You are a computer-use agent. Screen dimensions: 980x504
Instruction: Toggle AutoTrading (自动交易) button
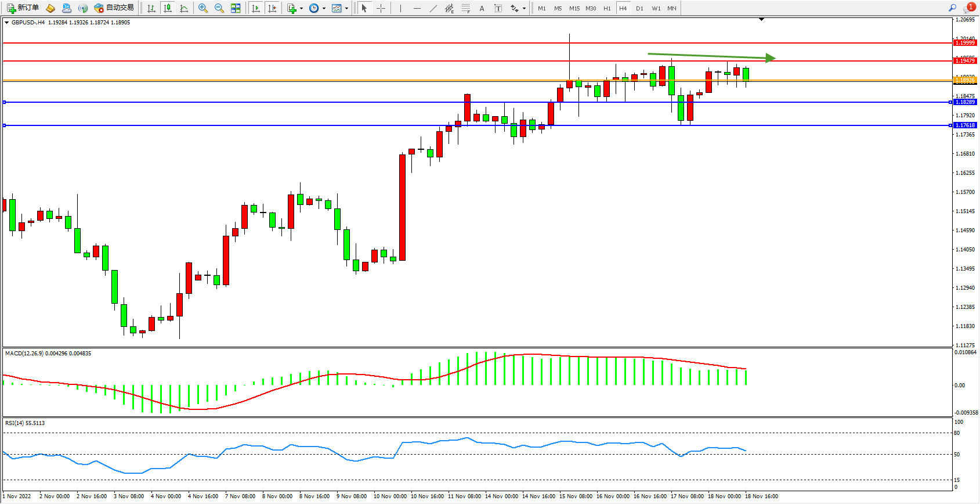(x=114, y=8)
